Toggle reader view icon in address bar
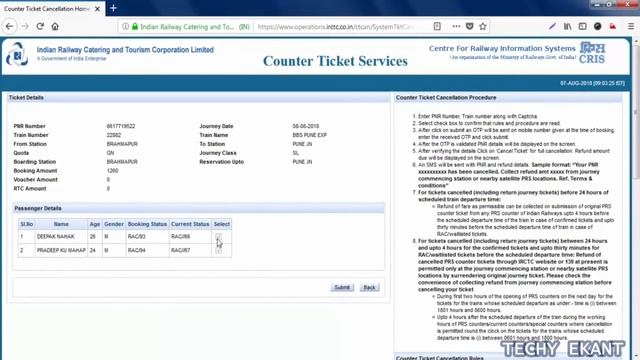The height and width of the screenshot is (360, 640). [437, 27]
